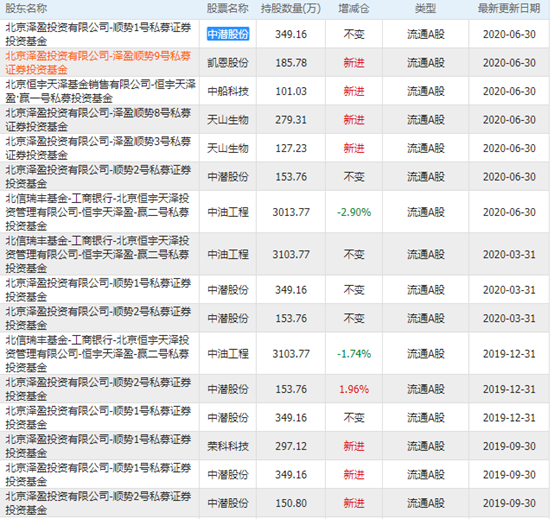
Task: Click 中潜股份 in the 150.80 row
Action: click(228, 503)
